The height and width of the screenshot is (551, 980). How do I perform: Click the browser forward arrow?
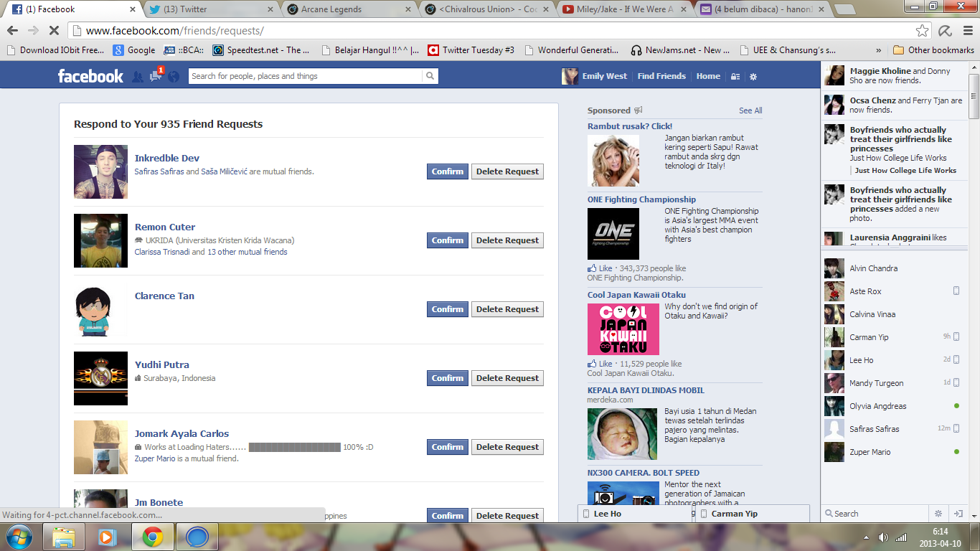(x=33, y=31)
